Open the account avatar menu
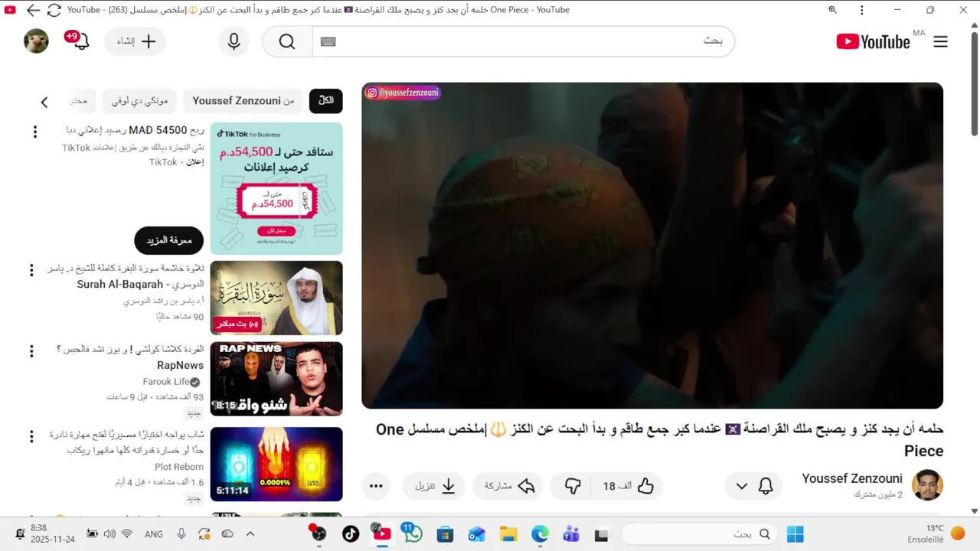Screen dimensions: 980x551 (36, 41)
